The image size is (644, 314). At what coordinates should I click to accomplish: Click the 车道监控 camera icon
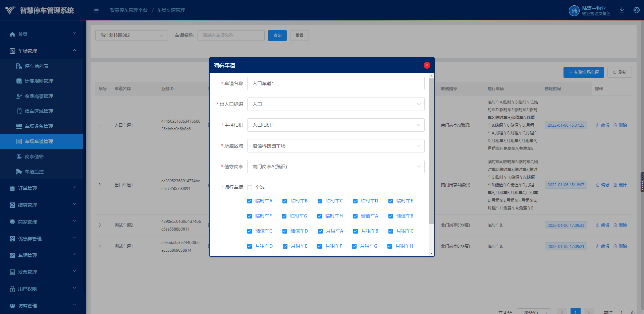point(19,172)
